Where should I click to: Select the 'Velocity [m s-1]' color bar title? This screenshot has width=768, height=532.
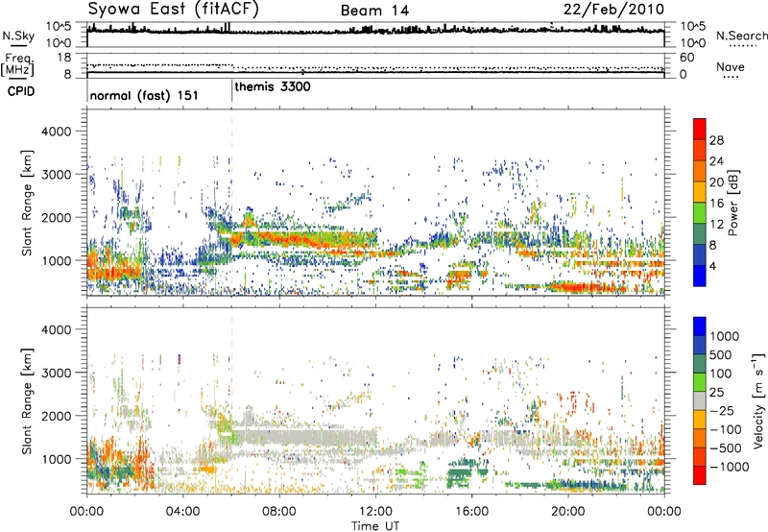tap(758, 400)
